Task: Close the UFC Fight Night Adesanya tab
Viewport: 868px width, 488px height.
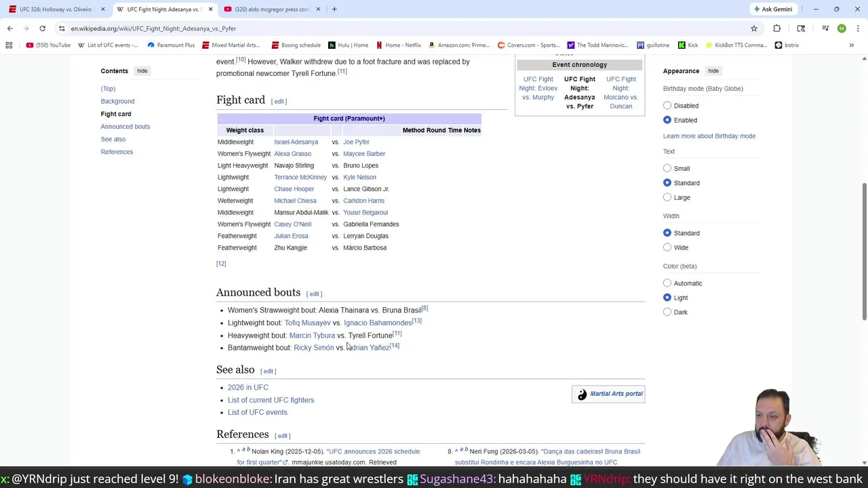Action: 210,9
